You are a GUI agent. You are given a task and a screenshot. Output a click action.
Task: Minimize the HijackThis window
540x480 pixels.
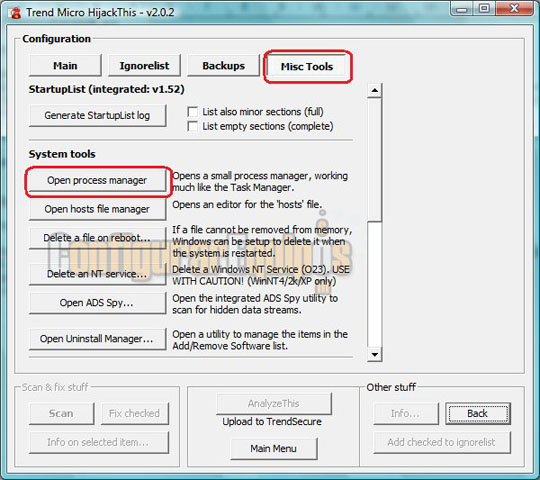click(x=462, y=9)
